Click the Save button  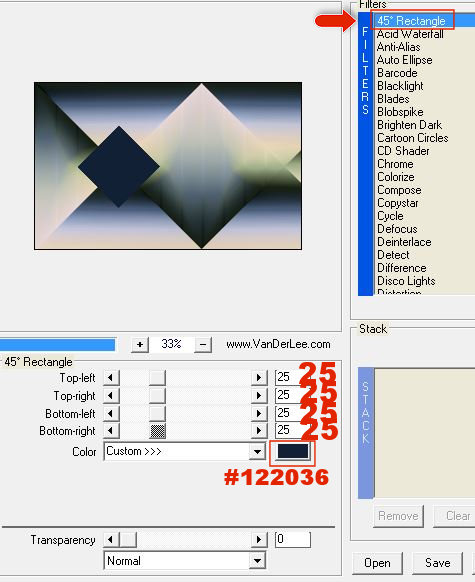(x=438, y=563)
